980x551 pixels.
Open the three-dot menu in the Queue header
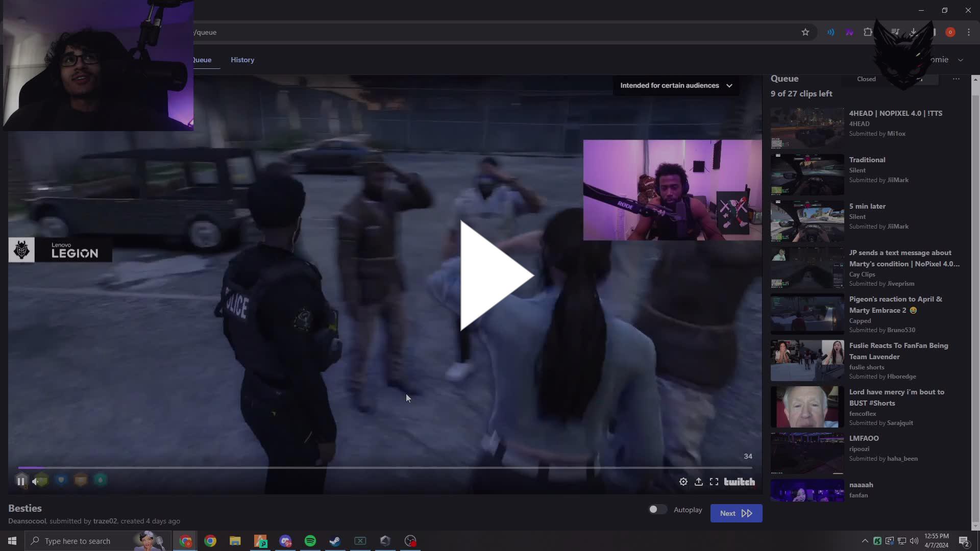pos(956,79)
